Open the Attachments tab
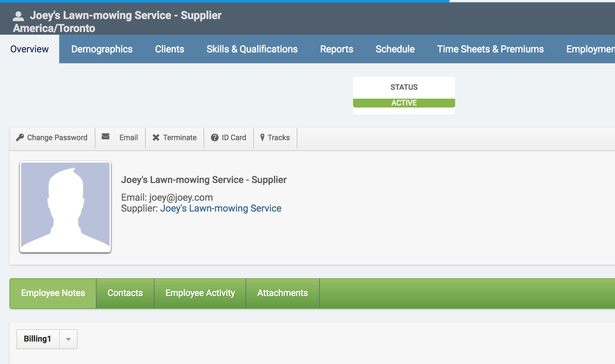The height and width of the screenshot is (364, 615). point(282,293)
